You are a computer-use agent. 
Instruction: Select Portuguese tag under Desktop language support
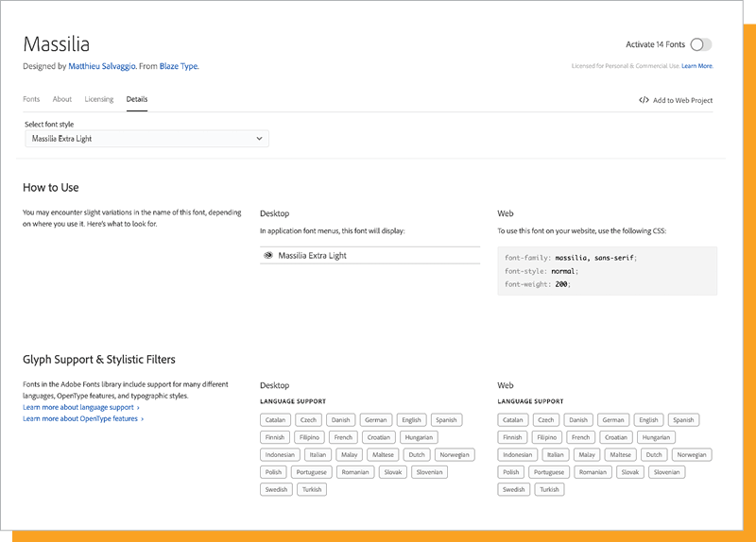(312, 472)
